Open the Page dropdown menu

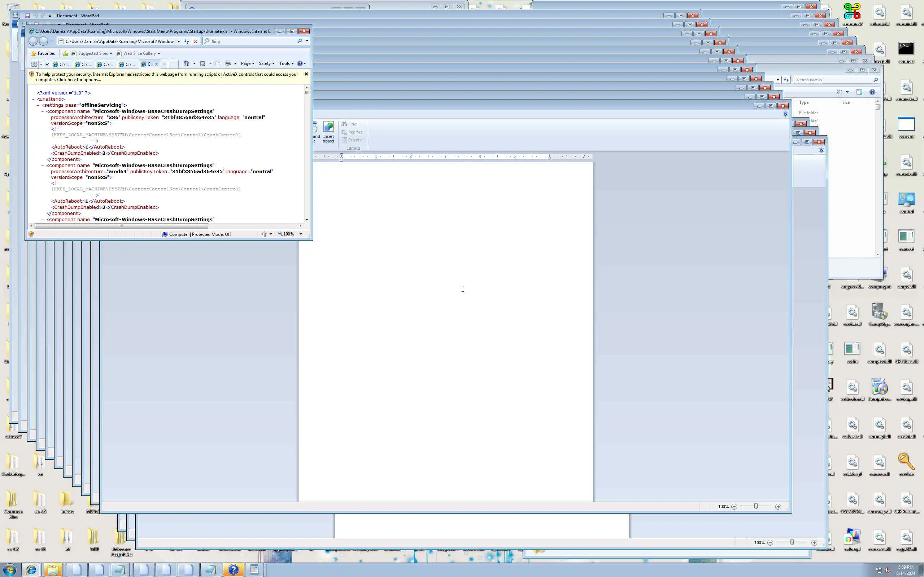tap(247, 64)
